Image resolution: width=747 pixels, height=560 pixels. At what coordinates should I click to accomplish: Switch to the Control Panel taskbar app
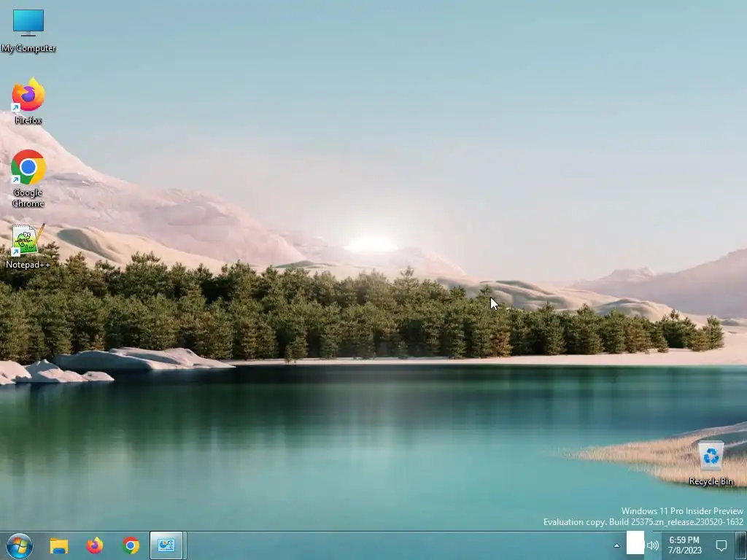[167, 545]
